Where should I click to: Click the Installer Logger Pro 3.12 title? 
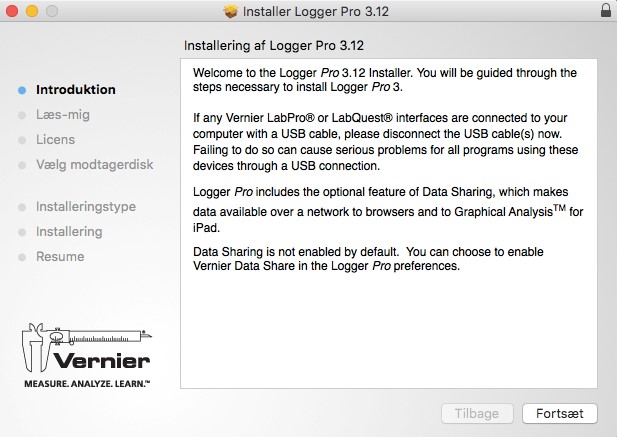316,11
